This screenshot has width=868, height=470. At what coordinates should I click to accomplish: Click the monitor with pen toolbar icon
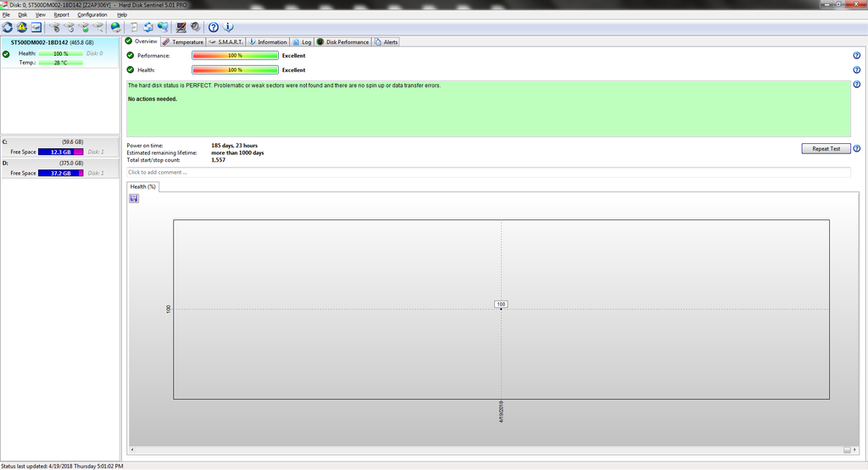pos(181,27)
